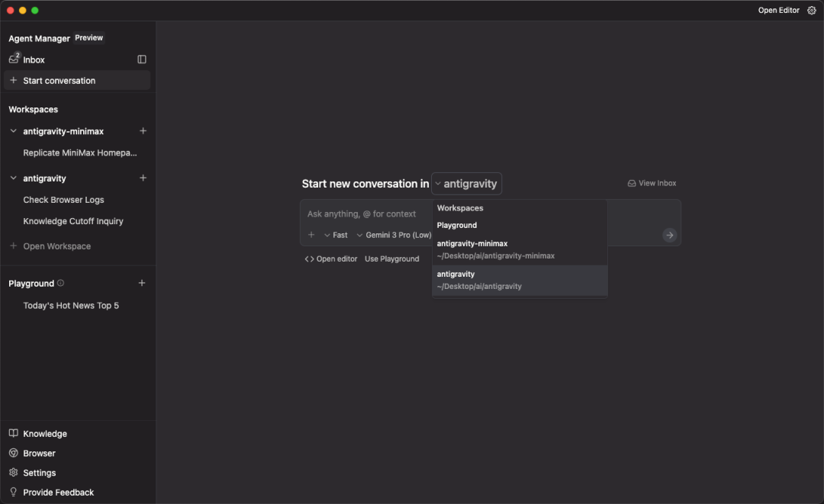Click the Use Playground link

(x=391, y=258)
